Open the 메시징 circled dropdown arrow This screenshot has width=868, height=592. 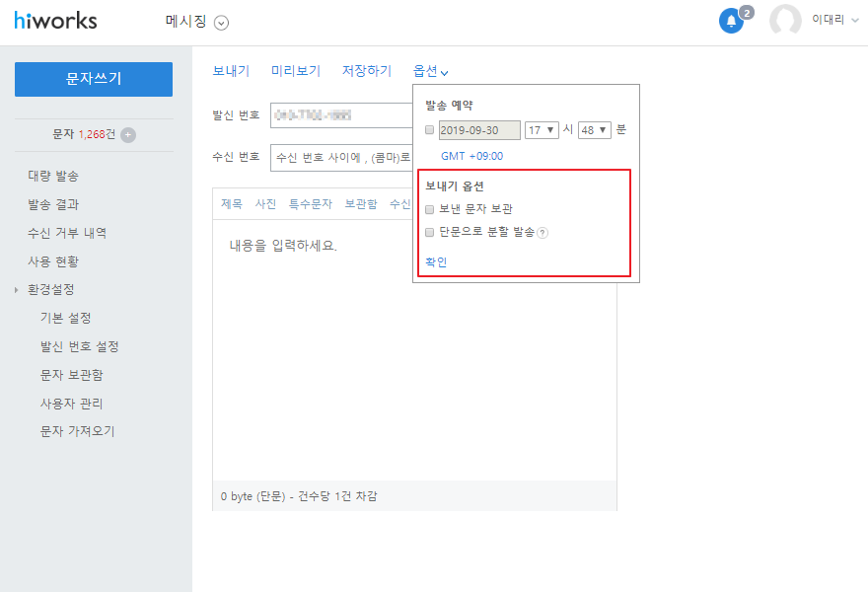(221, 23)
